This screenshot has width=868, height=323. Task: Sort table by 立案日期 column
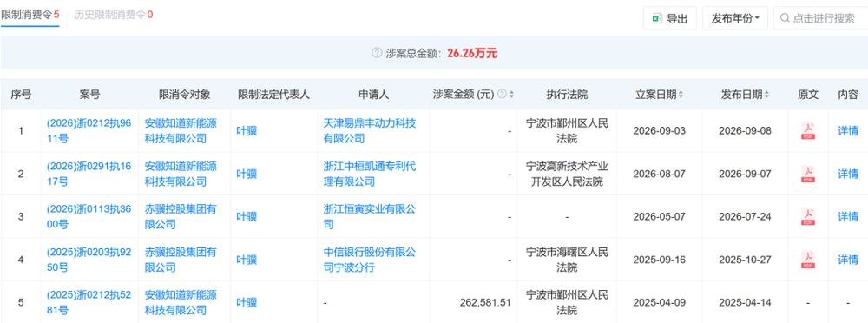(681, 95)
